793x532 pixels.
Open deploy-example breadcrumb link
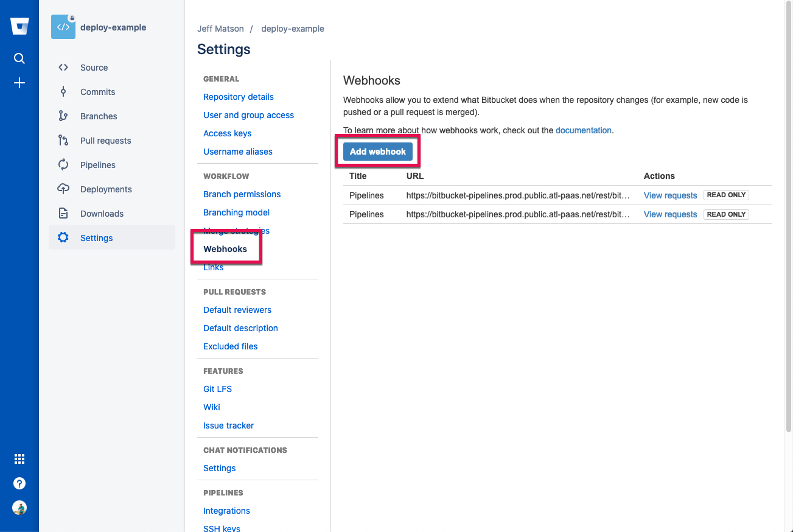pyautogui.click(x=293, y=29)
